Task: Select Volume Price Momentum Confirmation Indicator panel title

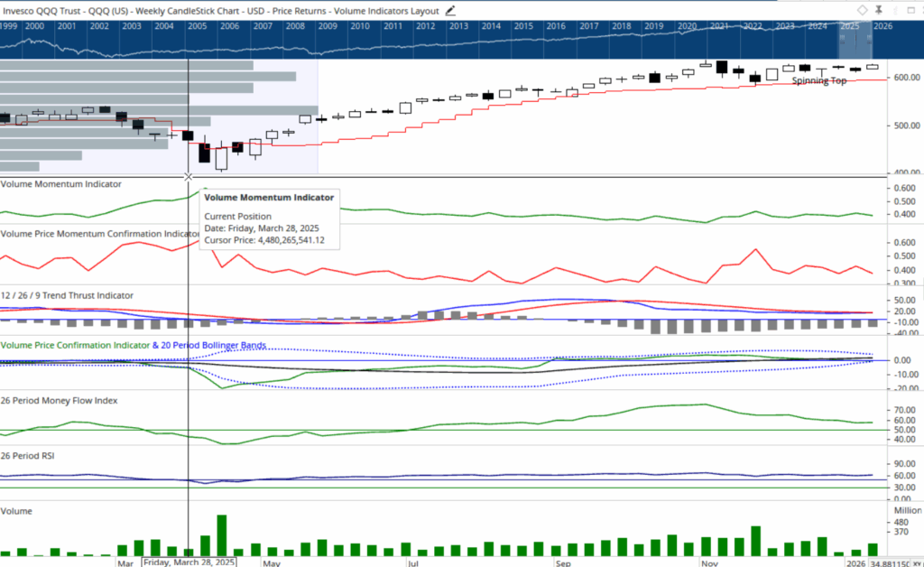Action: (97, 234)
